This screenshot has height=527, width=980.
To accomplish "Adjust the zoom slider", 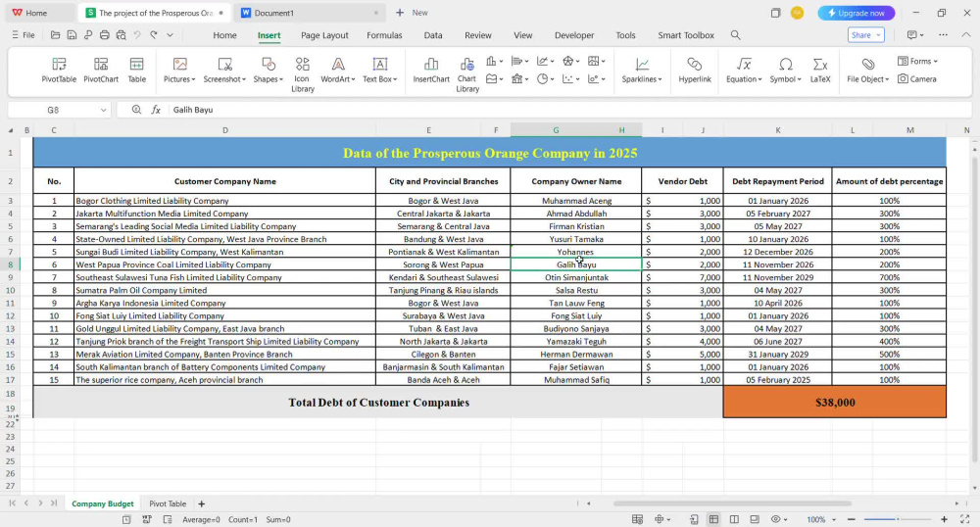I will point(898,519).
